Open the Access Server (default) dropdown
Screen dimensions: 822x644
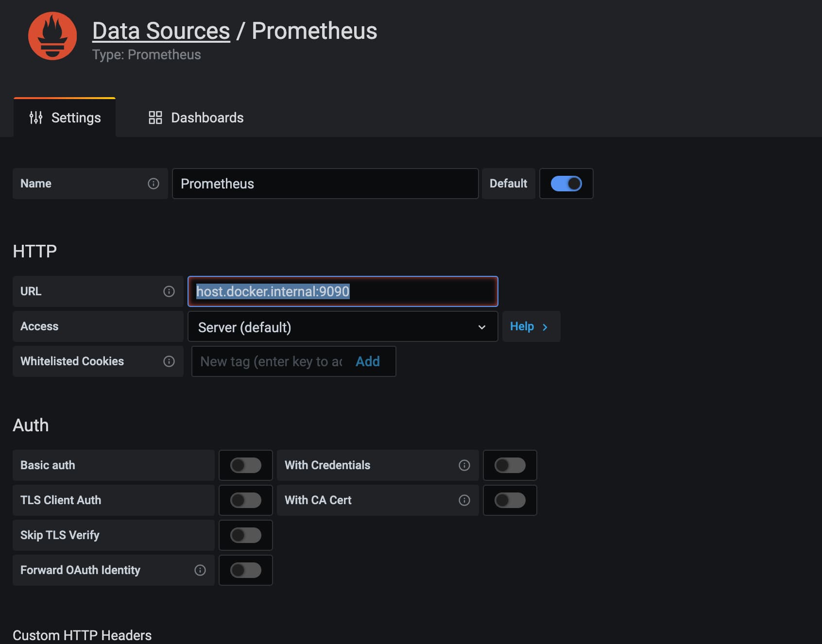343,327
